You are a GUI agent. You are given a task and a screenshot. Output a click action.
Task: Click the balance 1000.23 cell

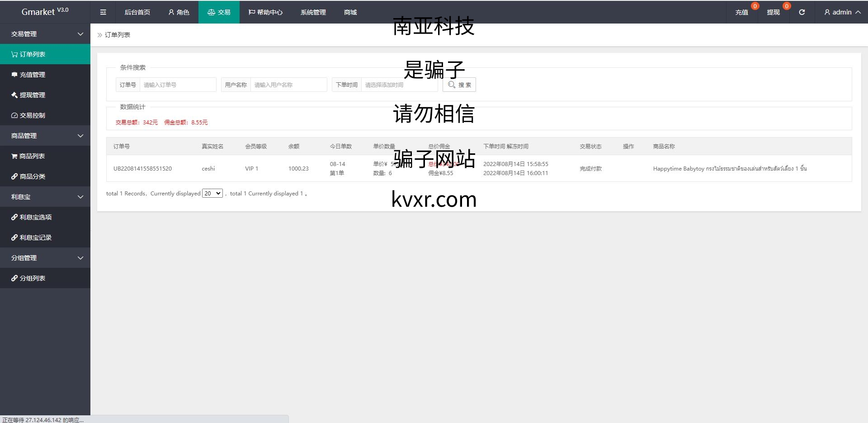pos(298,168)
